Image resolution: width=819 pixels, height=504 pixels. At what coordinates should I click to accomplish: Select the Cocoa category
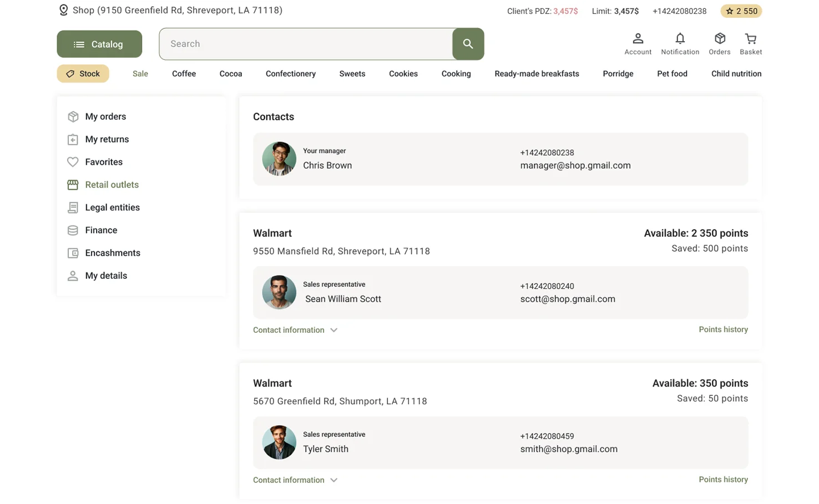pyautogui.click(x=231, y=74)
